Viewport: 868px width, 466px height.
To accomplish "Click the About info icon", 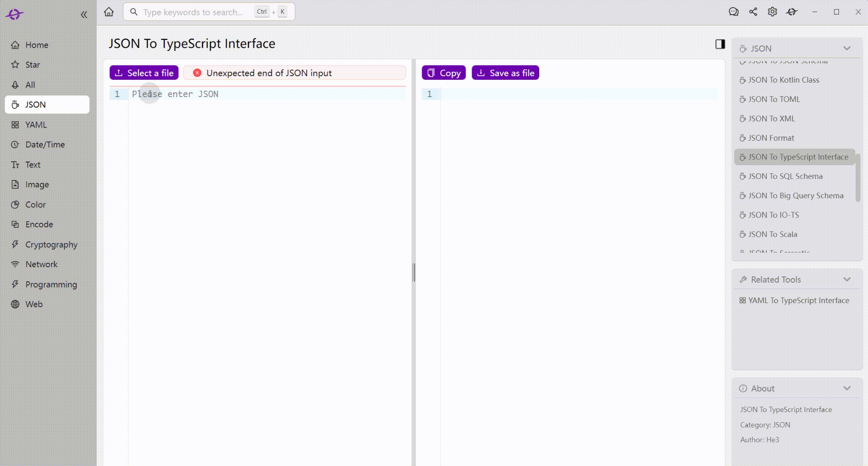I will [743, 388].
